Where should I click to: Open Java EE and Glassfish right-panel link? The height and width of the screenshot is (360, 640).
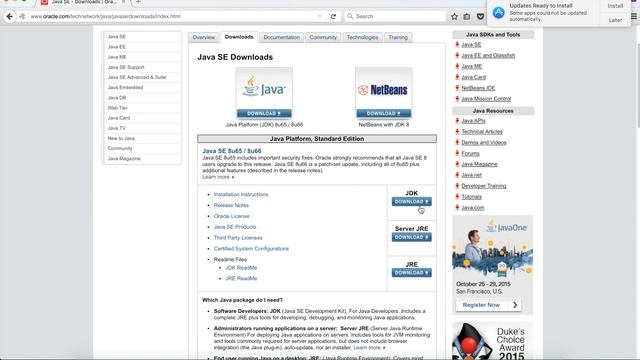point(488,56)
